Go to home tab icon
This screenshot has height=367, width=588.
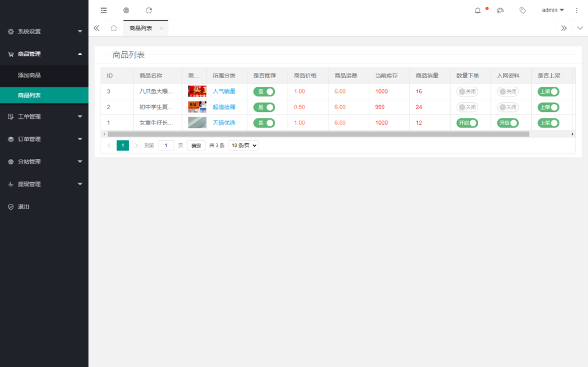coord(114,28)
